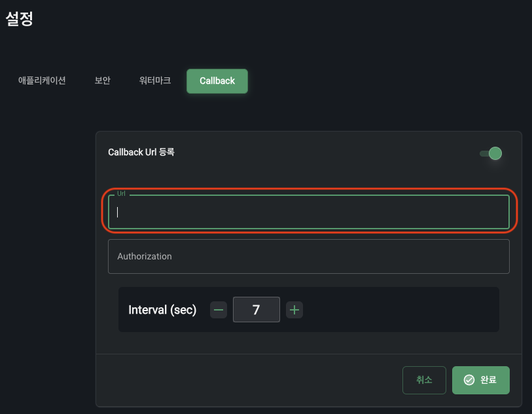Screen dimensions: 532x414
Task: Click the Interval (sec) label
Action: [x=162, y=310]
